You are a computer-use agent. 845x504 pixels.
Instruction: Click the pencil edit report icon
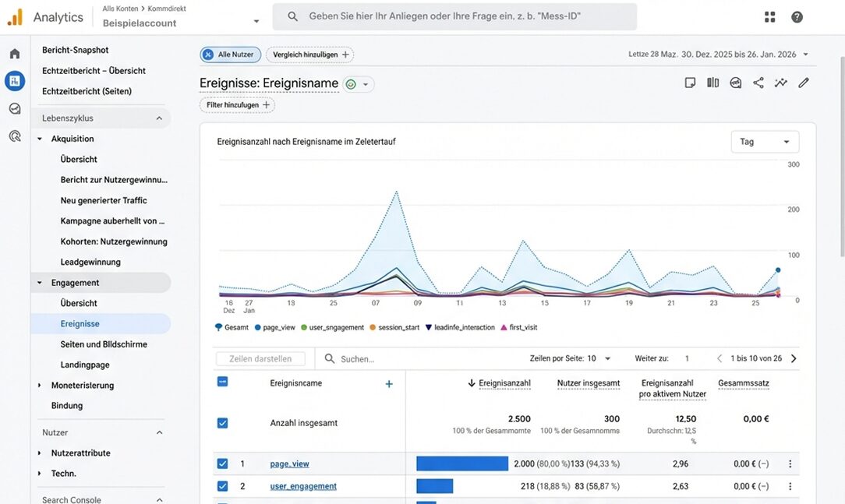(804, 83)
